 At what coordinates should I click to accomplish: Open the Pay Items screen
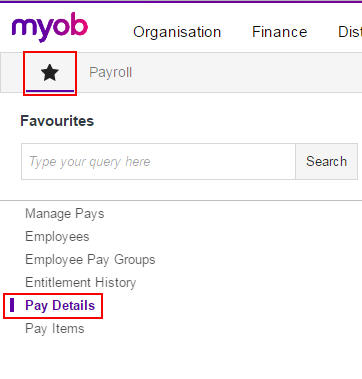[x=55, y=329]
